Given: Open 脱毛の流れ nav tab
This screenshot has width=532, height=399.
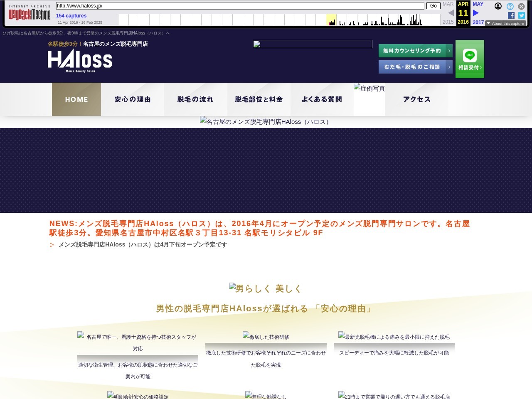Looking at the screenshot, I should 196,99.
